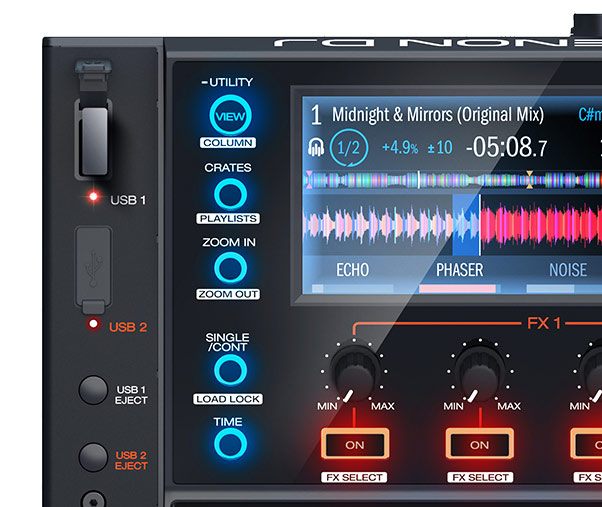Select the PHASER effect tab
602x507 pixels.
(459, 270)
